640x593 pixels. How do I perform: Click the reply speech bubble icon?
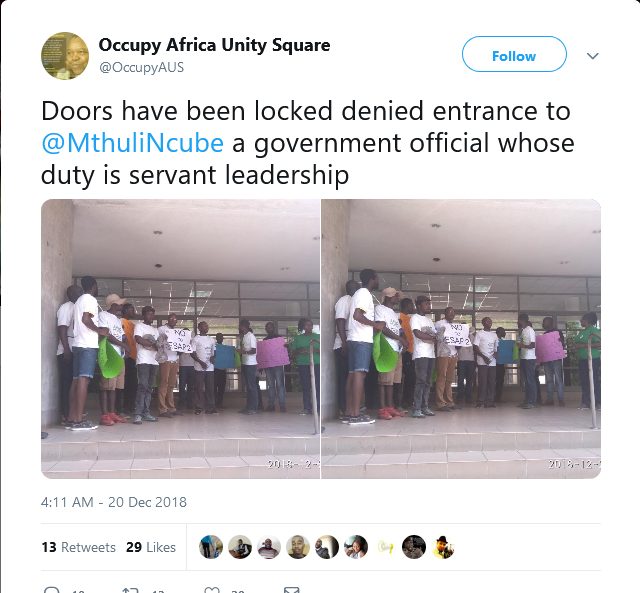pos(52,590)
